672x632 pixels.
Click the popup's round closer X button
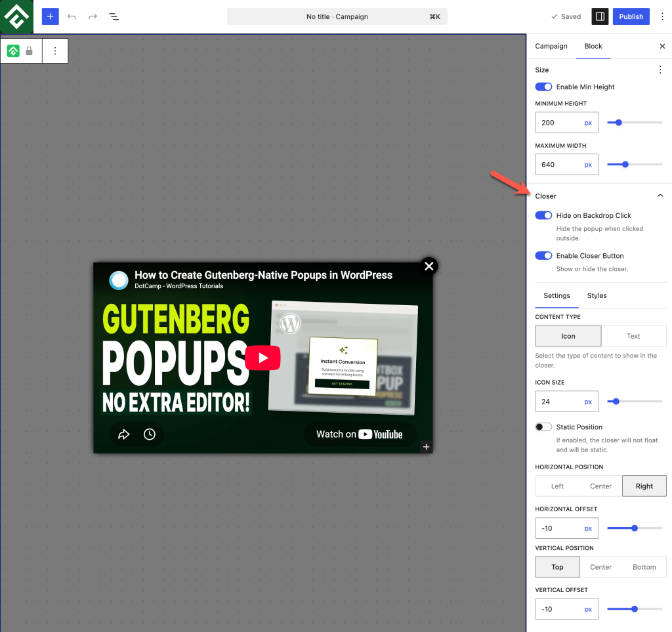tap(429, 266)
